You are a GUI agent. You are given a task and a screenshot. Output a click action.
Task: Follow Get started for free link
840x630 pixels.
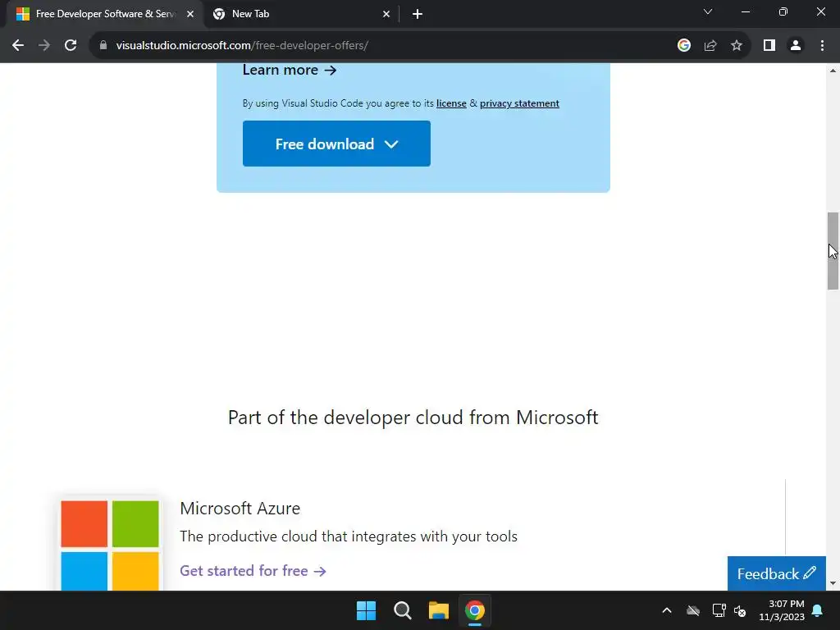pyautogui.click(x=253, y=571)
